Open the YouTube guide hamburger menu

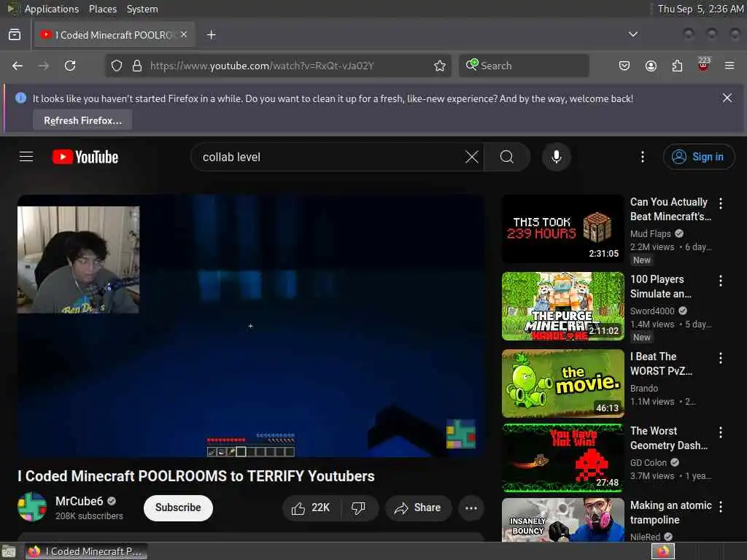(x=26, y=157)
